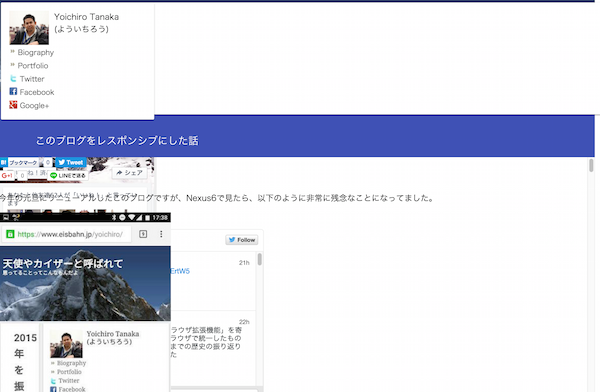
Task: Open Portfolio link in the top profile card
Action: pos(33,65)
